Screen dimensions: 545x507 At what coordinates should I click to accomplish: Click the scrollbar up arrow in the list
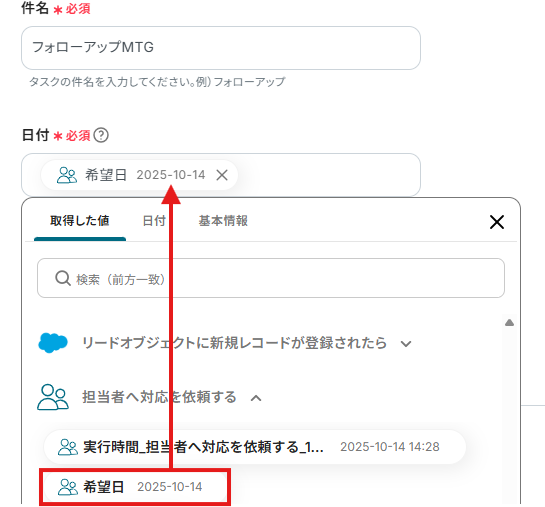(x=509, y=323)
